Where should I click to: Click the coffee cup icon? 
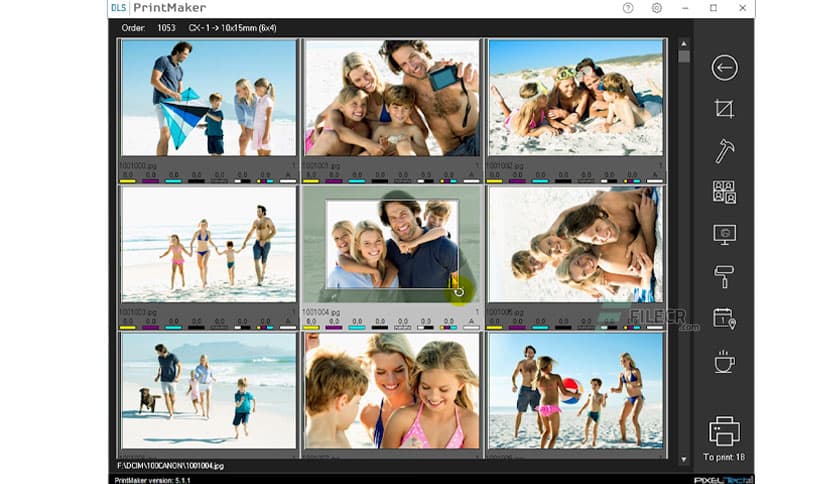coord(724,361)
